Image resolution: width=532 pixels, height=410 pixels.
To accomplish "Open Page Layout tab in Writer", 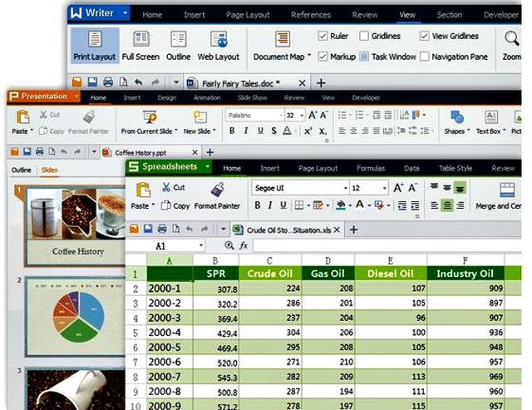I will [248, 15].
